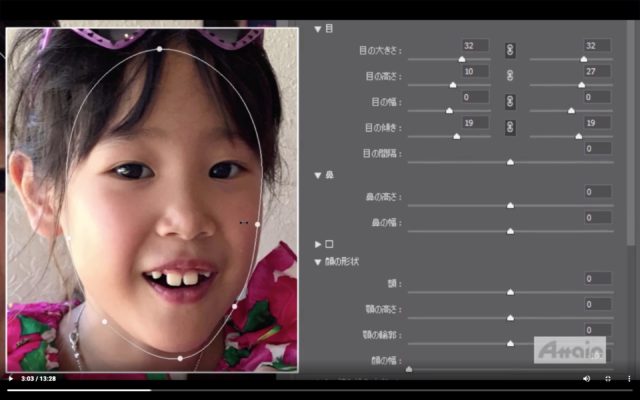The width and height of the screenshot is (640, 400).
Task: Expand the 口 section
Action: tap(318, 244)
